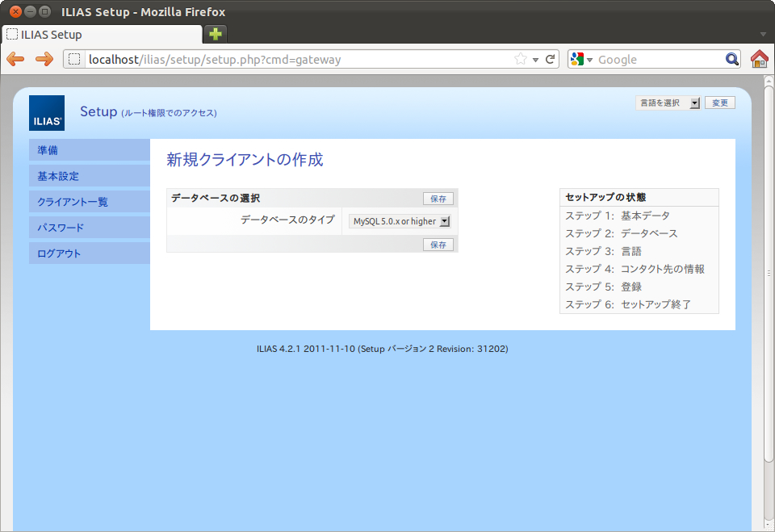Click the search magnifier icon

pos(731,59)
